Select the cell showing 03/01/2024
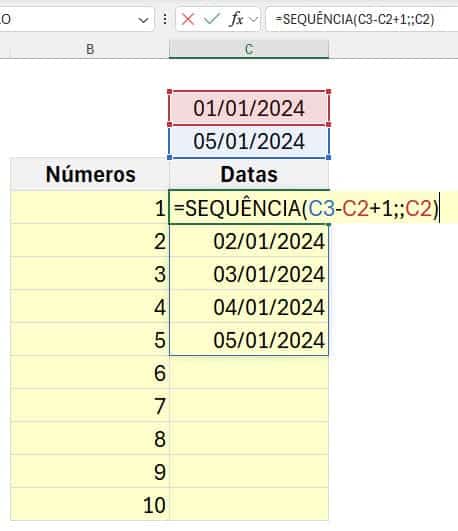Image resolution: width=458 pixels, height=531 pixels. pyautogui.click(x=249, y=274)
